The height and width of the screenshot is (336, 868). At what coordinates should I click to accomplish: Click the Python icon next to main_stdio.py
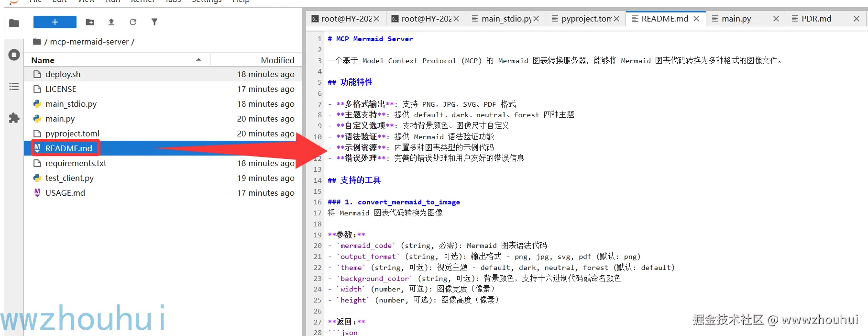click(37, 104)
